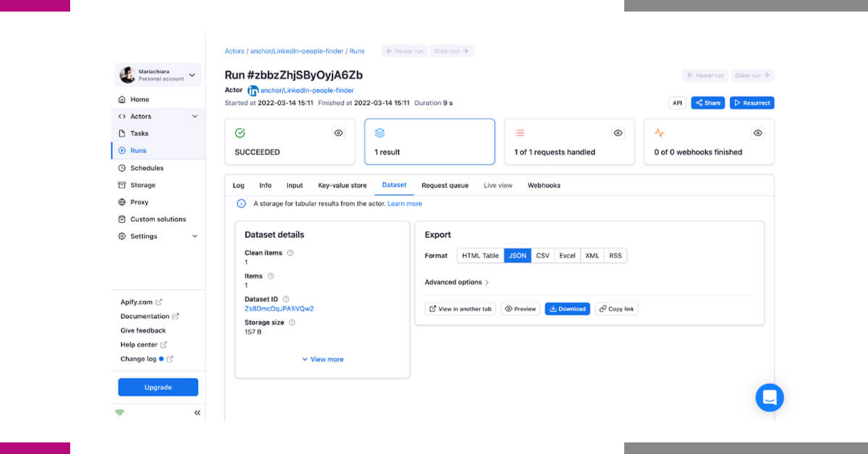Click Actors in the breadcrumb trail
868x454 pixels.
tap(234, 51)
